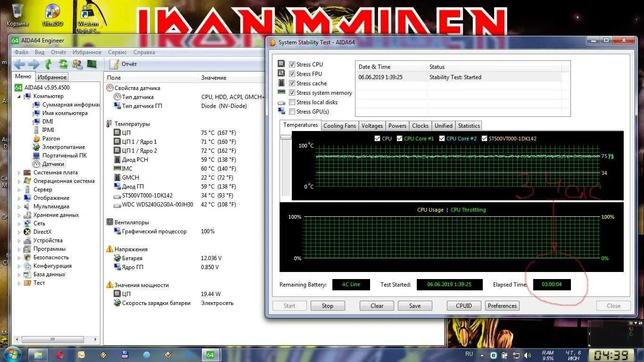Switch to the Voltages tab
The image size is (644, 362).
372,126
